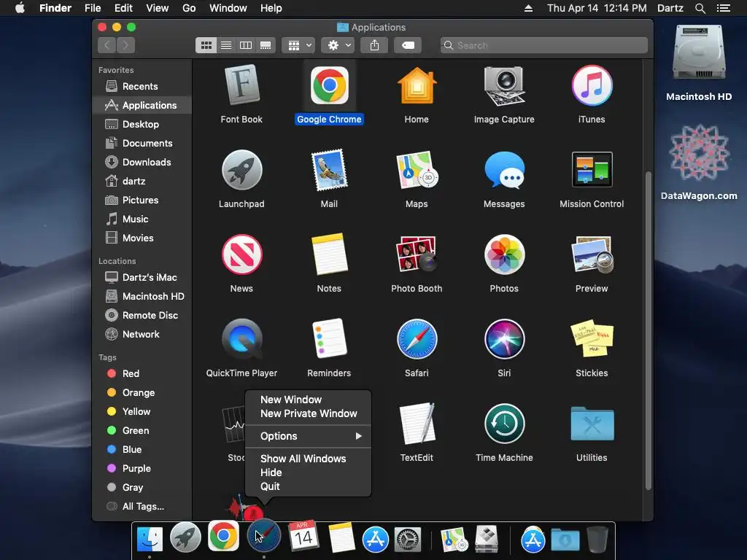Open the Mail app icon

[x=329, y=170]
